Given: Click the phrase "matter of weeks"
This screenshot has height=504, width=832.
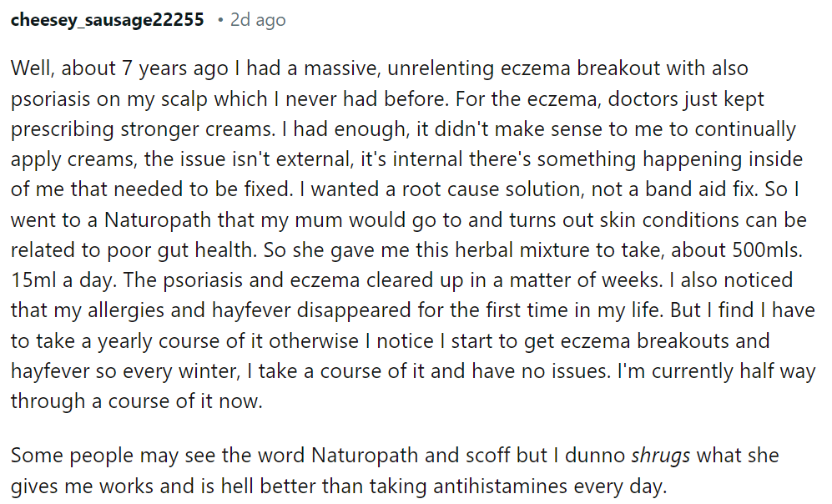Looking at the screenshot, I should (x=586, y=280).
